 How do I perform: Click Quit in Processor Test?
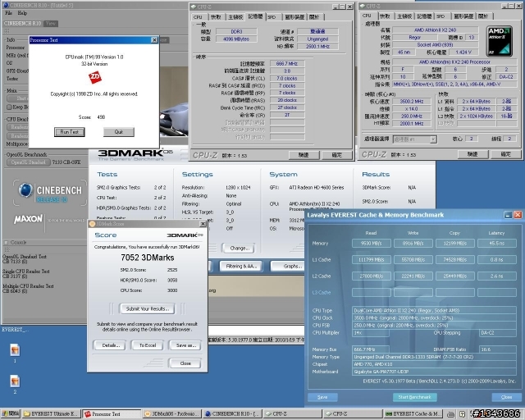tap(119, 132)
